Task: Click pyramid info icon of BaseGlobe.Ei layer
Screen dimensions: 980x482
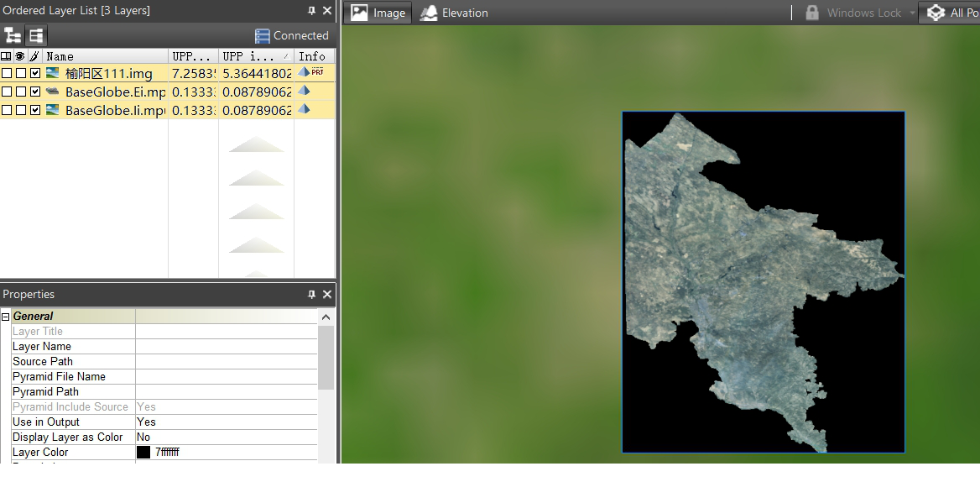Action: [304, 92]
